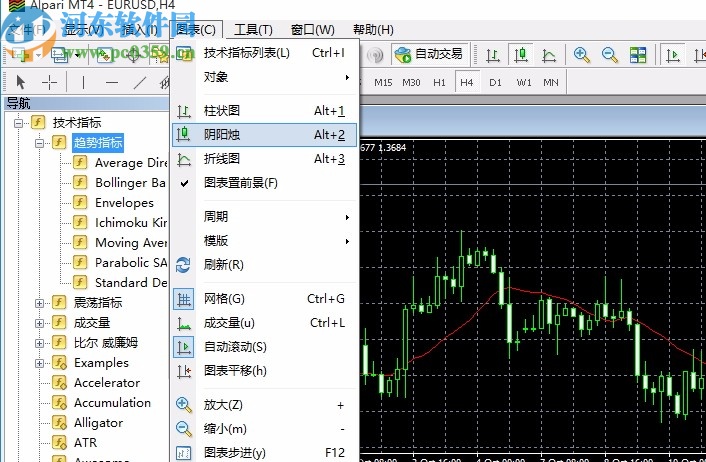706x462 pixels.
Task: Collapse the 技术指标 tree node
Action: pos(18,123)
